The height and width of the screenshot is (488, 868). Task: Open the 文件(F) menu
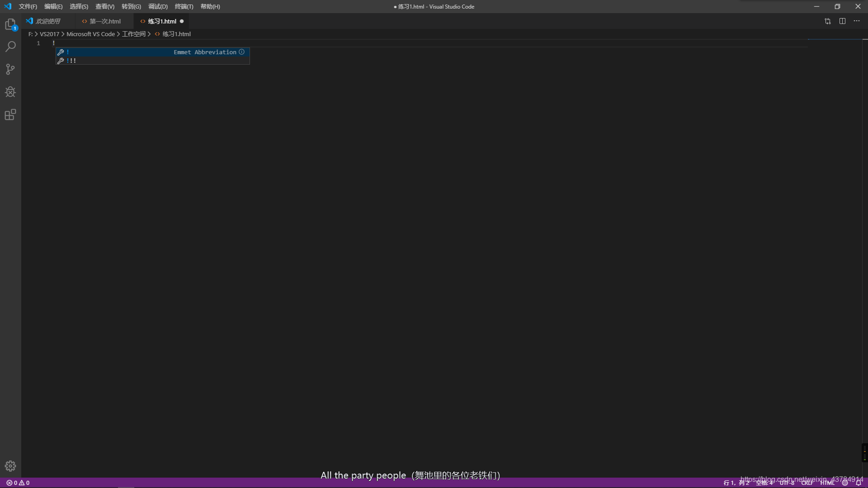[x=28, y=7]
